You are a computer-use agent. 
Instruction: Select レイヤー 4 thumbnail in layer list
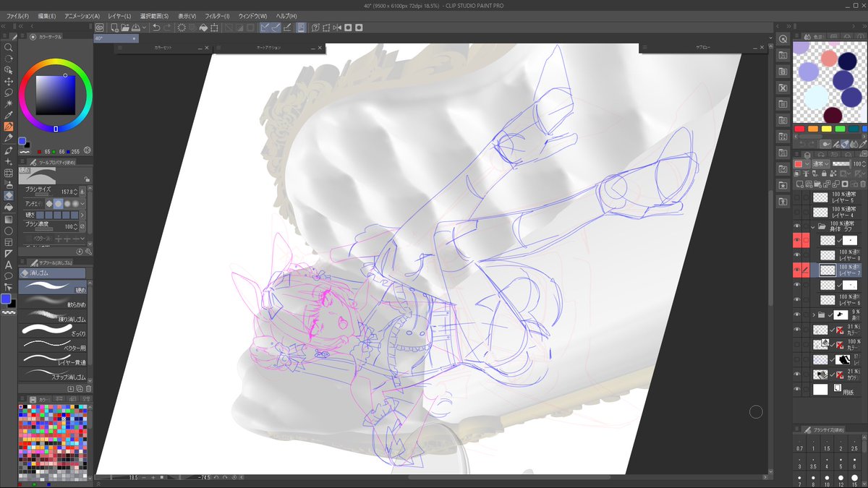pos(820,212)
